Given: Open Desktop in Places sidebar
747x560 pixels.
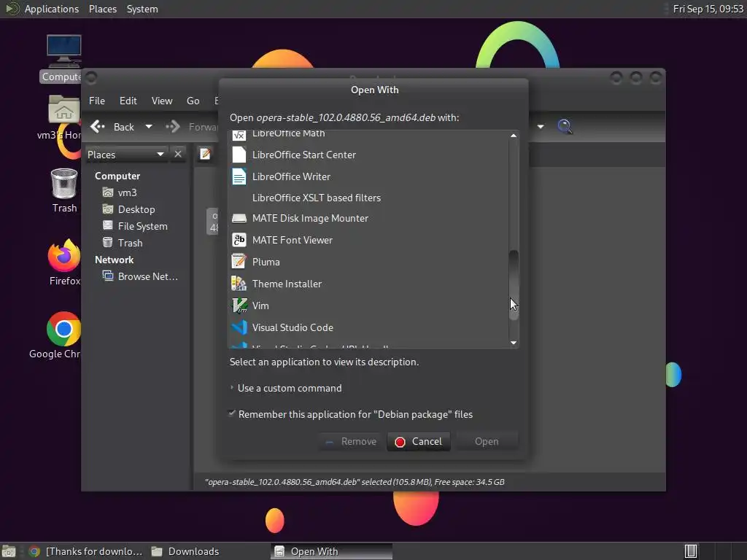Looking at the screenshot, I should pyautogui.click(x=136, y=209).
